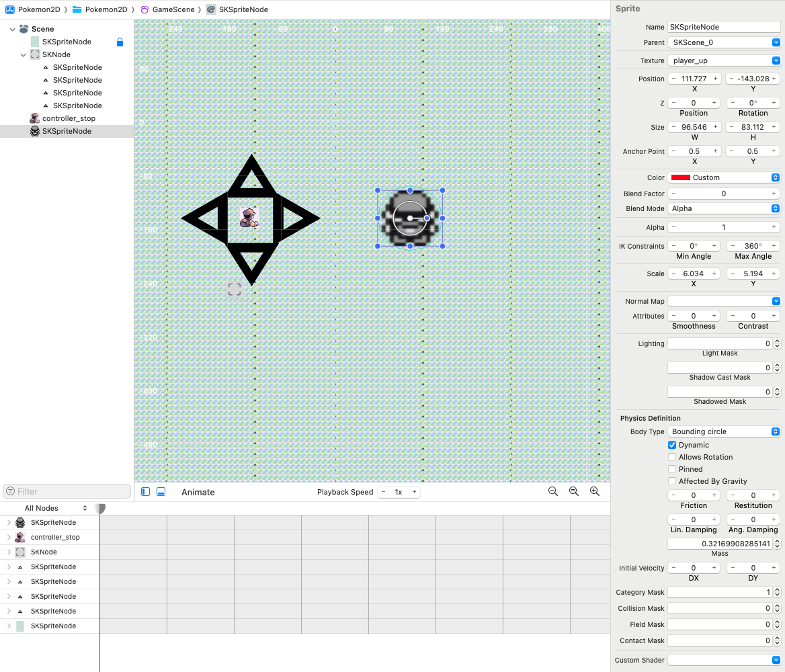
Task: Toggle the bottom timeline panel icon
Action: click(x=161, y=492)
